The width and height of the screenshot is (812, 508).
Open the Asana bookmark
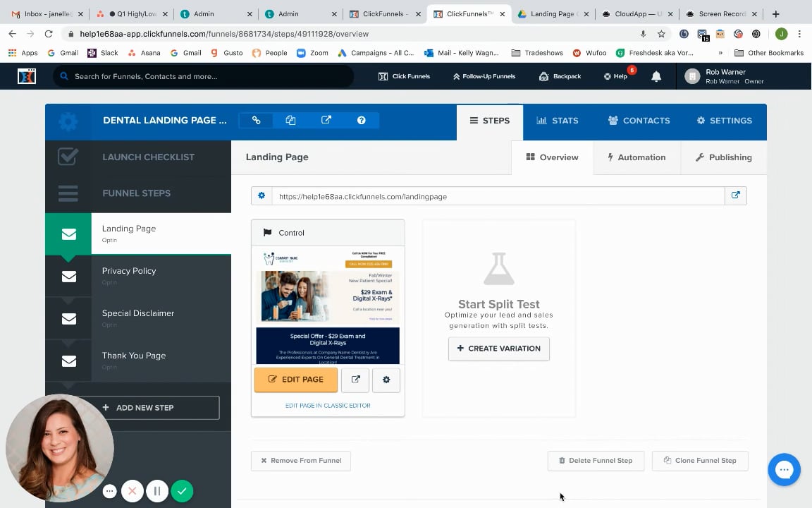click(x=144, y=53)
